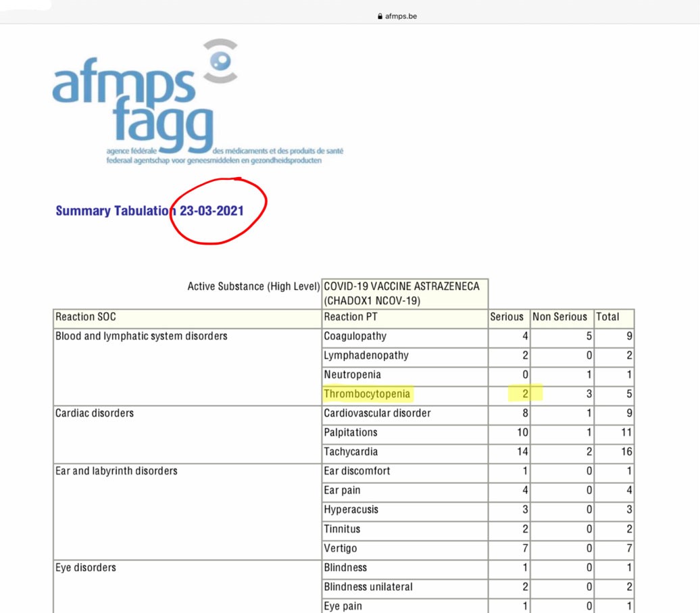Click the red circle annotation around the date
This screenshot has height=613, width=700.
point(217,210)
